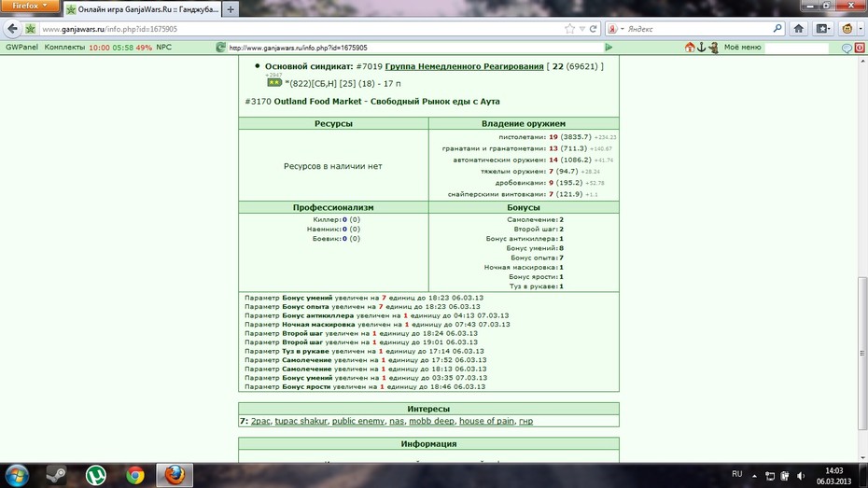Open Steam from the taskbar
This screenshot has width=868, height=488.
[56, 475]
